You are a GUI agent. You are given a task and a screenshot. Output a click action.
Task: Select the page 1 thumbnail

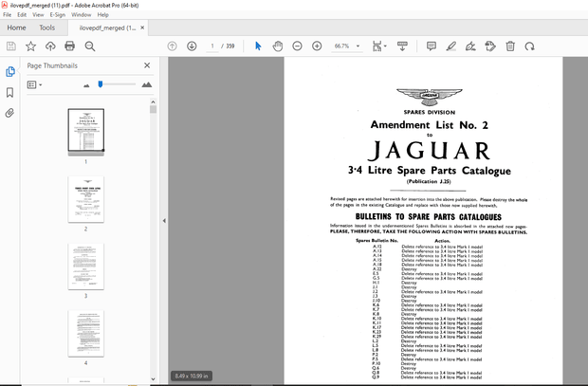tap(86, 130)
